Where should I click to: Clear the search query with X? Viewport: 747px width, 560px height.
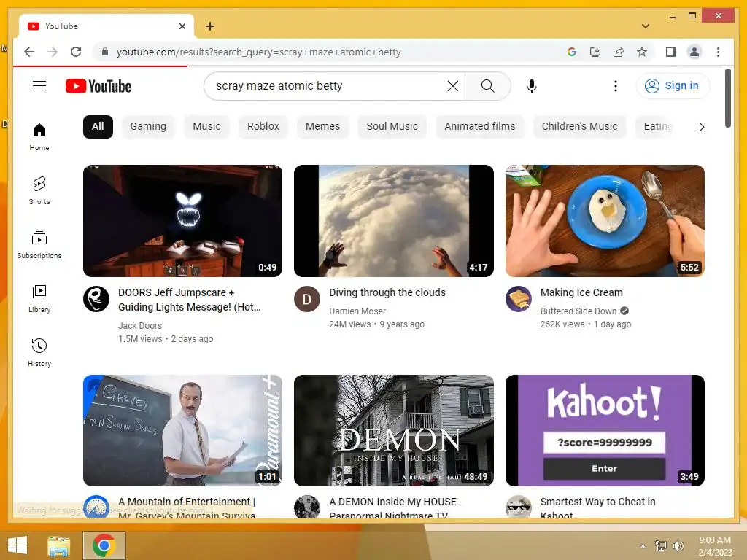tap(452, 86)
